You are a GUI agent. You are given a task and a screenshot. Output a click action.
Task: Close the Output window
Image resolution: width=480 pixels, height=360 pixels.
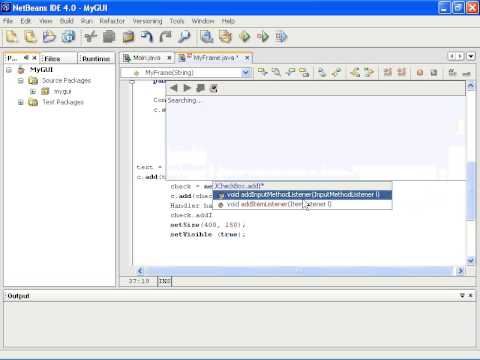tap(471, 295)
